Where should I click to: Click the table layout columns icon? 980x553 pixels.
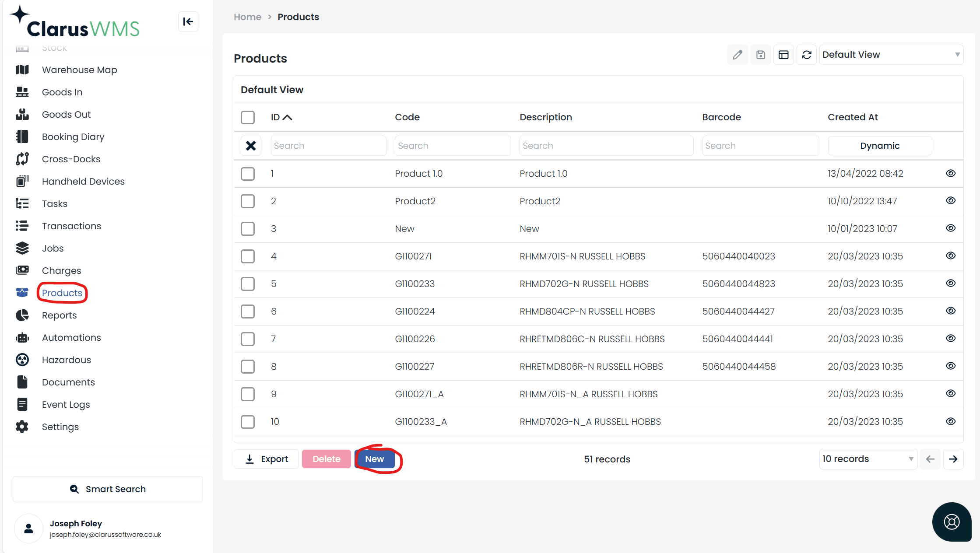(783, 55)
